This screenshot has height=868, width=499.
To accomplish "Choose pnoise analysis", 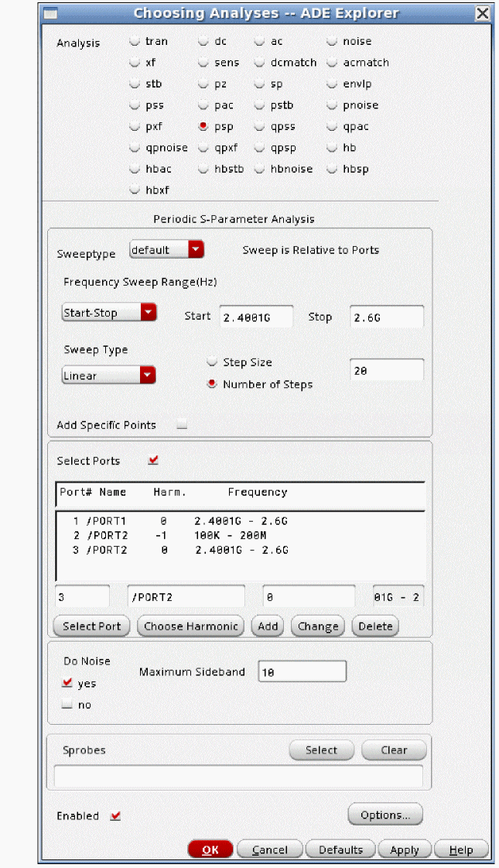I will pos(332,105).
